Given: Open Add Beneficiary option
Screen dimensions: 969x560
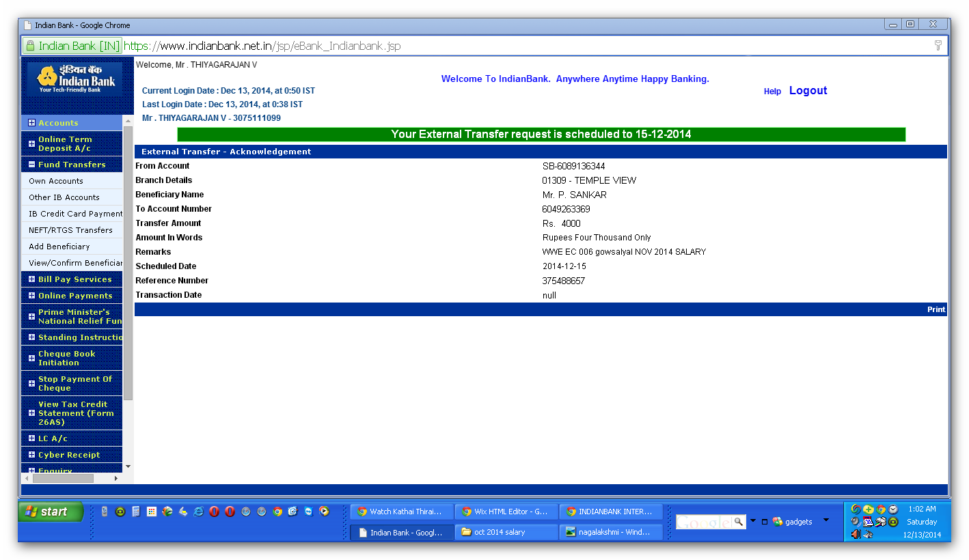Looking at the screenshot, I should point(59,247).
